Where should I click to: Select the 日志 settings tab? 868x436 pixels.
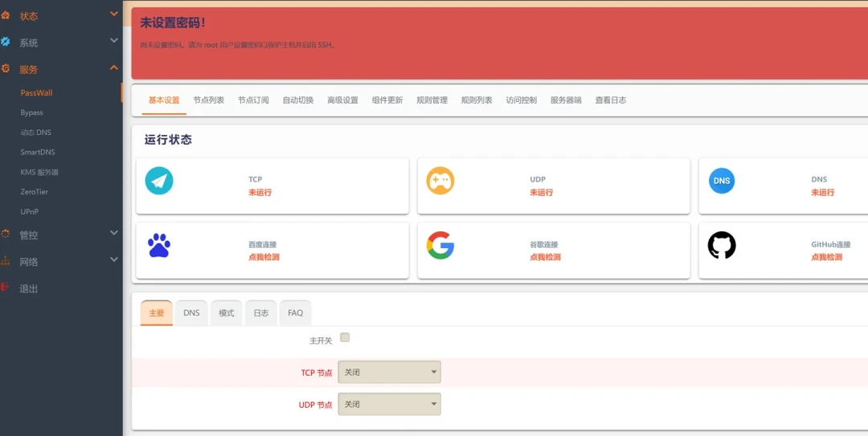[261, 313]
